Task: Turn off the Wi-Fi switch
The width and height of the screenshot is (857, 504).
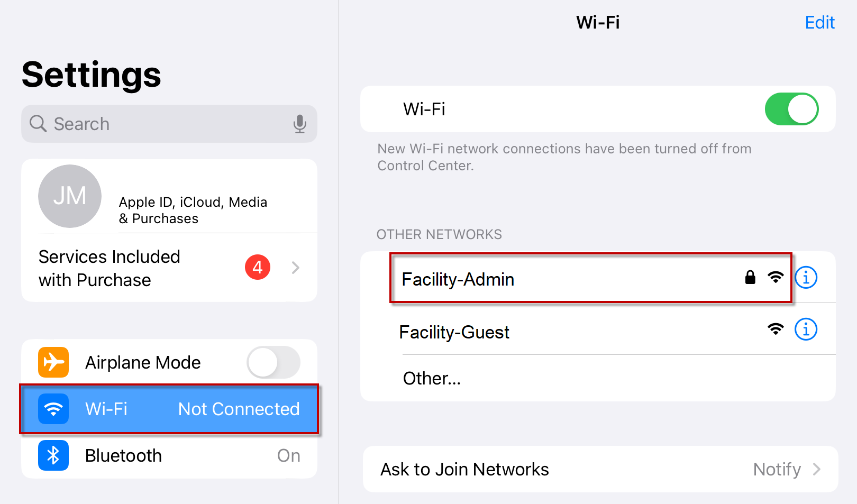Action: click(791, 109)
